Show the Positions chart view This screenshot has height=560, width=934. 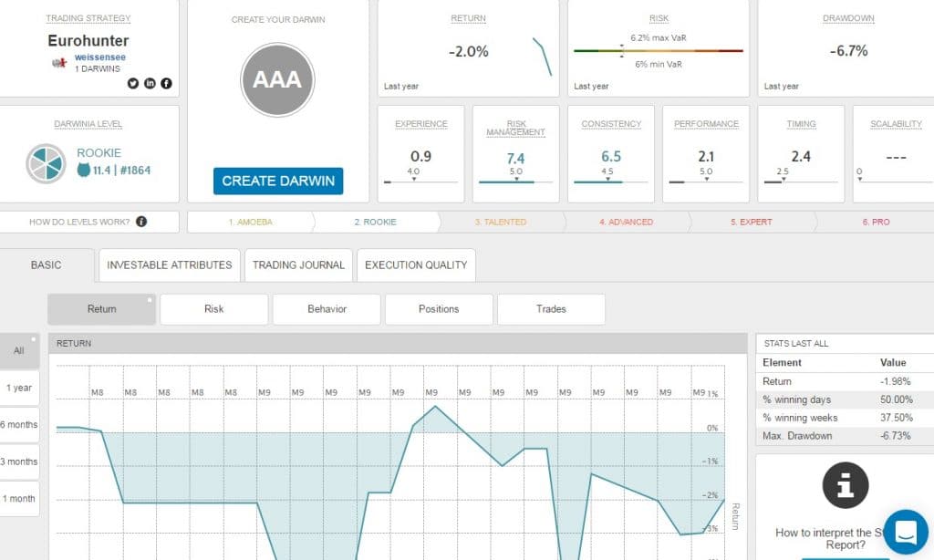coord(439,309)
